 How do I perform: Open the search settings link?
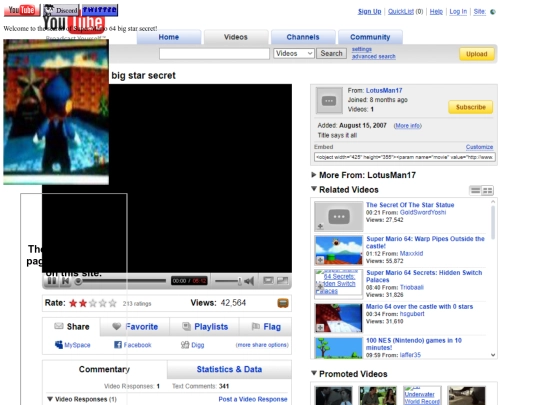coord(362,49)
